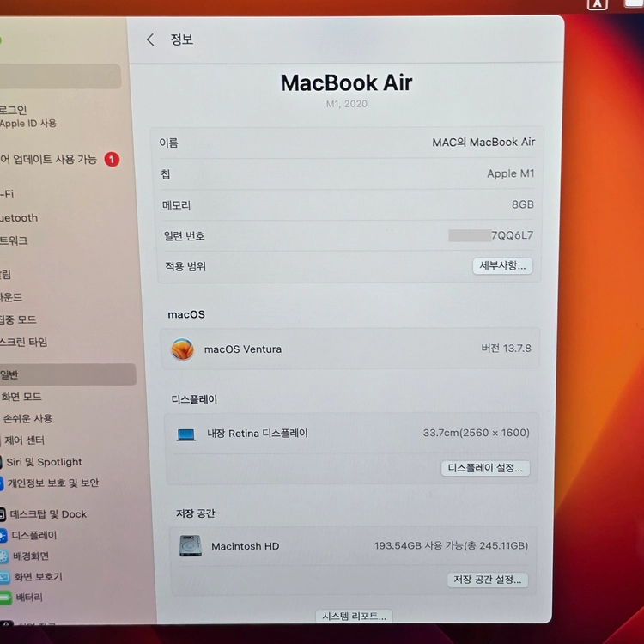Click the computer name MAC의 MacBook Air
The width and height of the screenshot is (644, 644).
tap(483, 142)
